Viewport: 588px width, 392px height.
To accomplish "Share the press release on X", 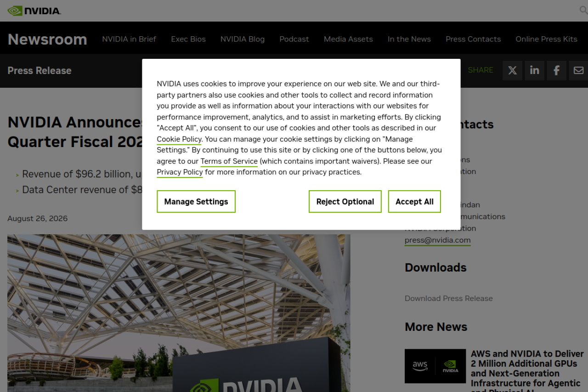I will tap(512, 70).
